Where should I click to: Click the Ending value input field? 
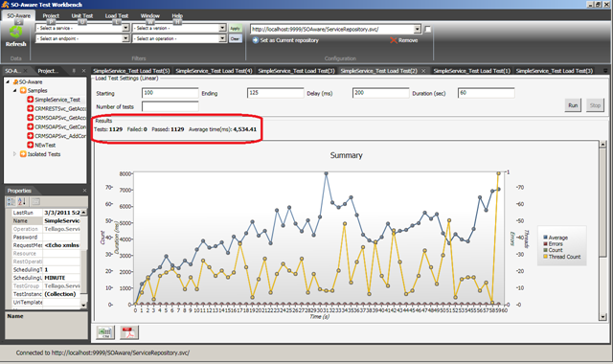click(x=275, y=93)
